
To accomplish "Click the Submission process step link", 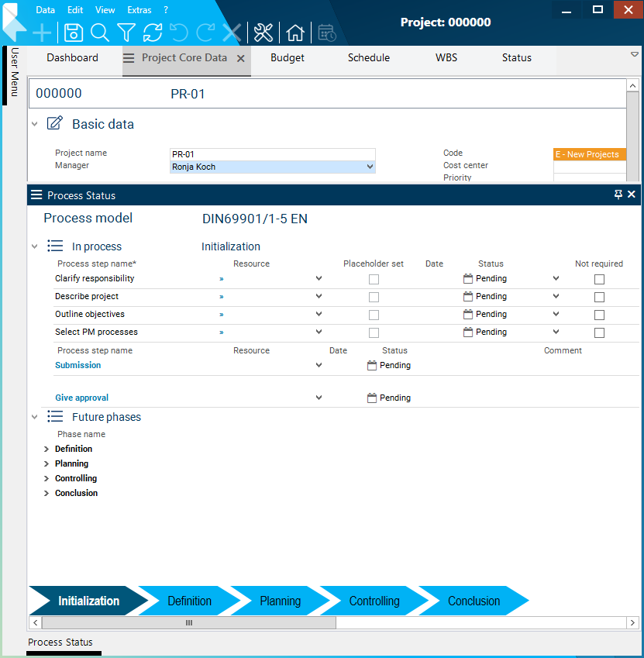I will 77,365.
